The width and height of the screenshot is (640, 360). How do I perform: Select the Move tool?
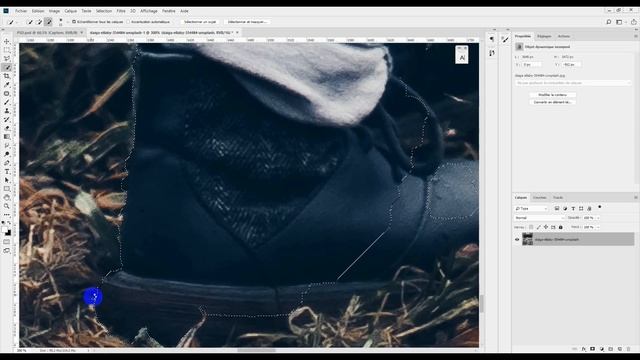(x=7, y=42)
